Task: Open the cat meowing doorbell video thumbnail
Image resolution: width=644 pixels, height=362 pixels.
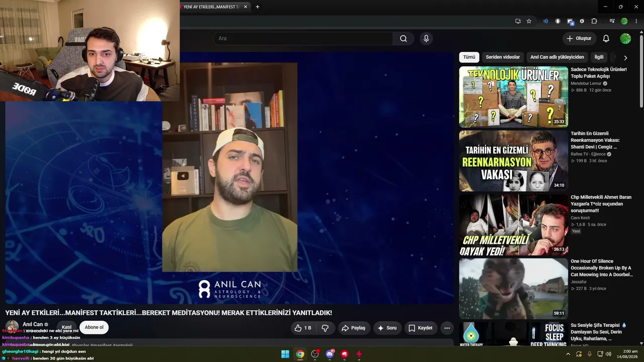Action: pos(513,289)
